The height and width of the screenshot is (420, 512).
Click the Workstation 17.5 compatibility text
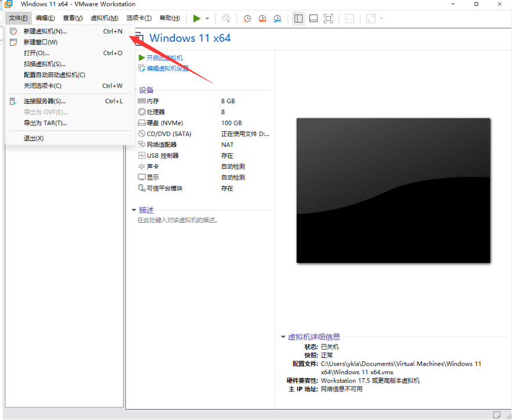[x=370, y=381]
